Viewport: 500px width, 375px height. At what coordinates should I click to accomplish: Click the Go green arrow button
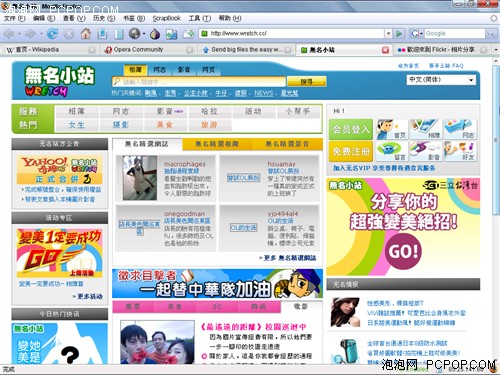click(x=399, y=33)
